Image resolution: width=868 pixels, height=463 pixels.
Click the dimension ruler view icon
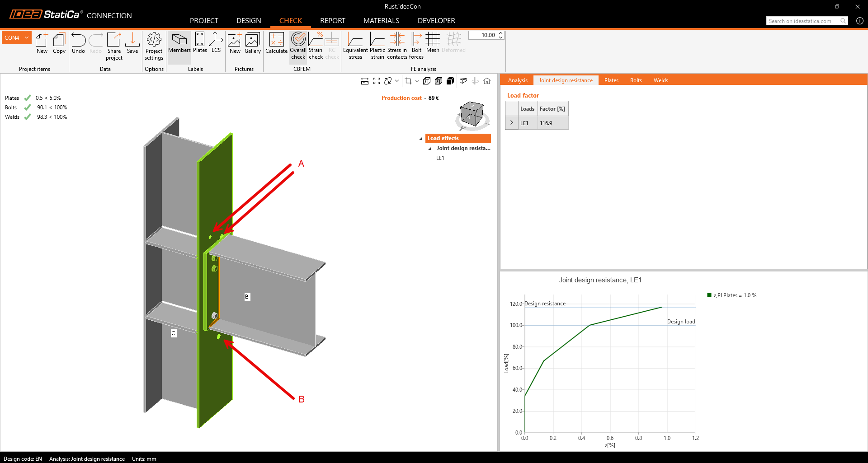(365, 81)
